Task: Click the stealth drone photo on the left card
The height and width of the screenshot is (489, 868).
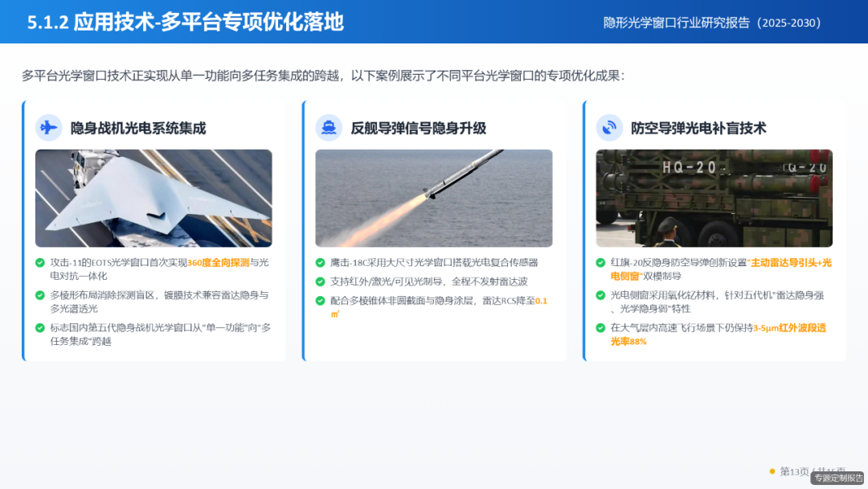Action: coord(154,197)
